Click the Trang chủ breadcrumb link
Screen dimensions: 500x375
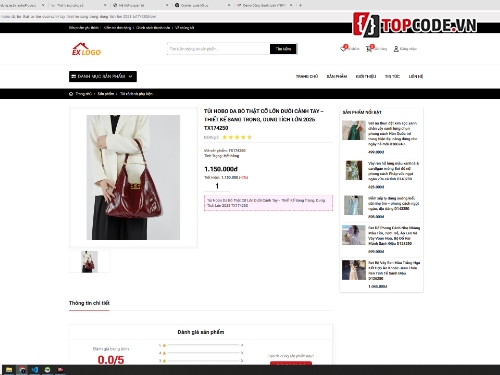click(83, 94)
